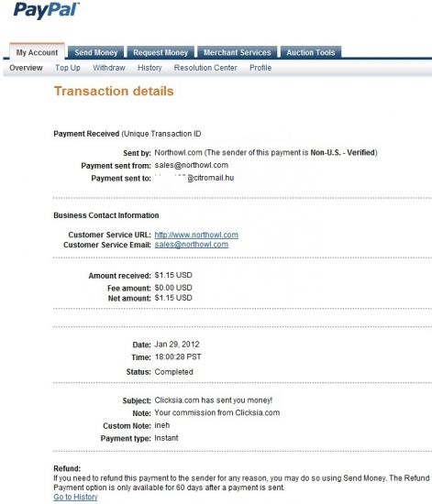Go to History in the submenu
432x504 pixels.
[150, 68]
